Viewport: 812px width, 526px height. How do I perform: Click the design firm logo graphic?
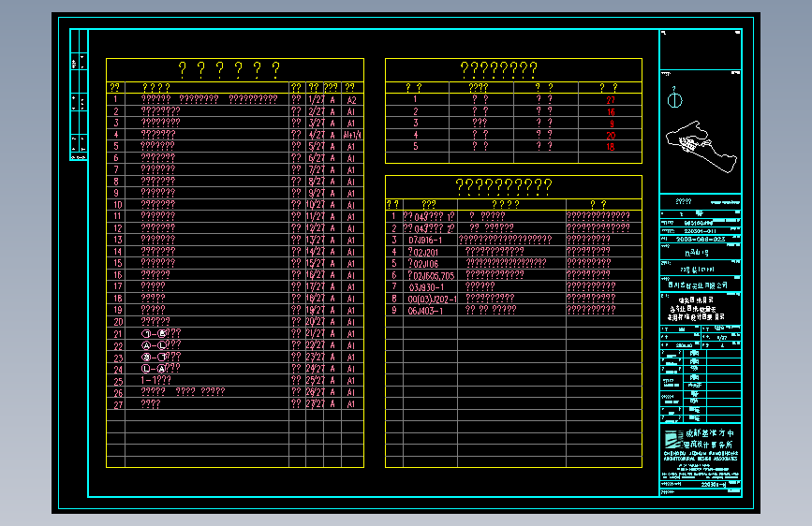(672, 439)
